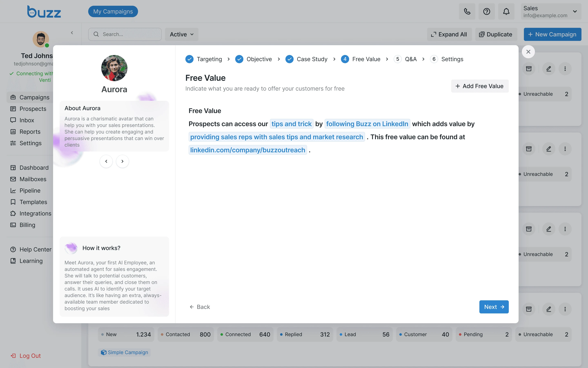Open Templates in the sidebar
This screenshot has width=588, height=368.
coord(29,202)
